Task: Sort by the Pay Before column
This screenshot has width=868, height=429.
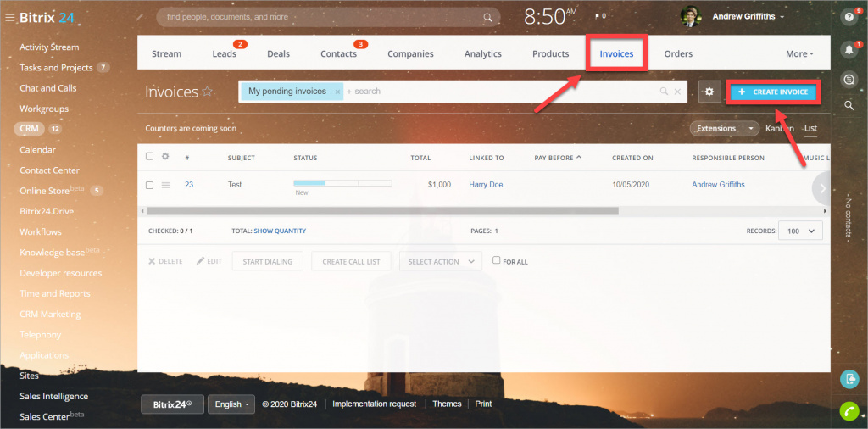Action: point(558,158)
